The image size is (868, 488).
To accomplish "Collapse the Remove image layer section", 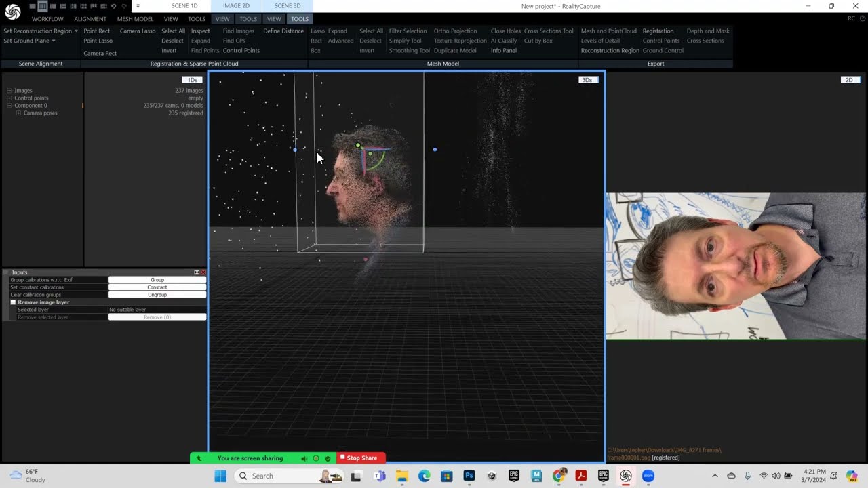I will point(13,302).
